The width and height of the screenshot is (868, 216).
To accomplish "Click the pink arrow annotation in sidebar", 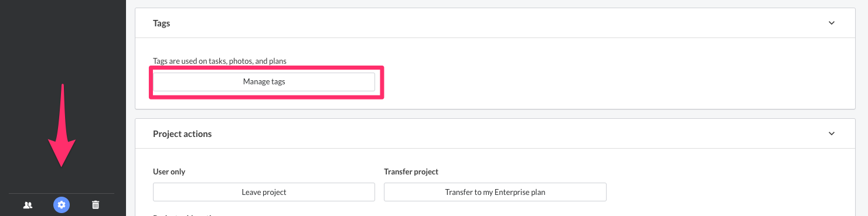I will (x=62, y=125).
